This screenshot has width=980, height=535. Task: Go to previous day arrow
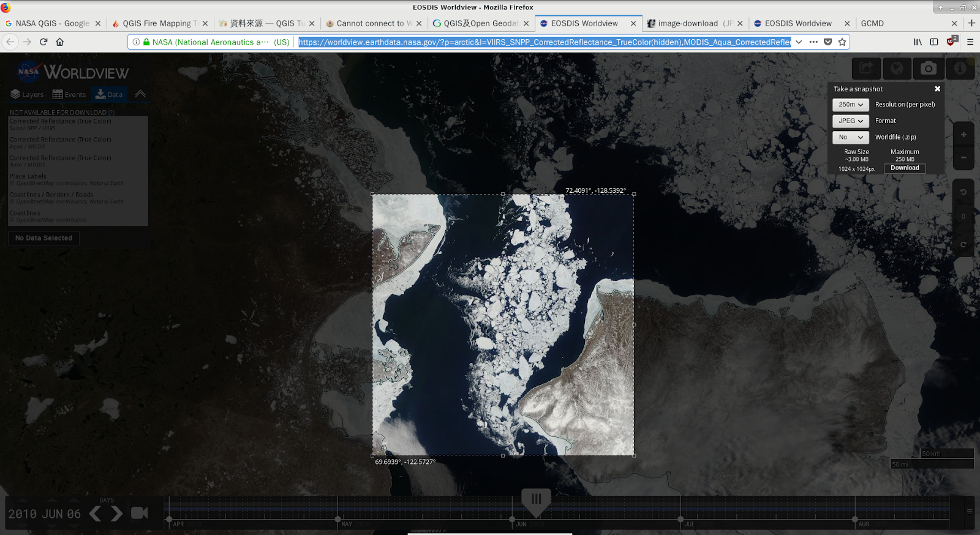point(96,514)
